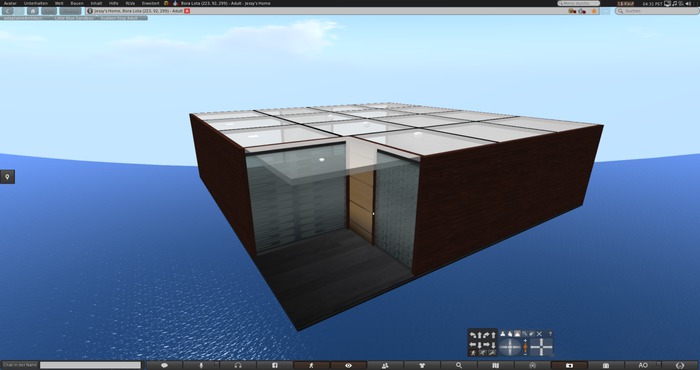
Task: Open the Hilfe menu
Action: (114, 3)
